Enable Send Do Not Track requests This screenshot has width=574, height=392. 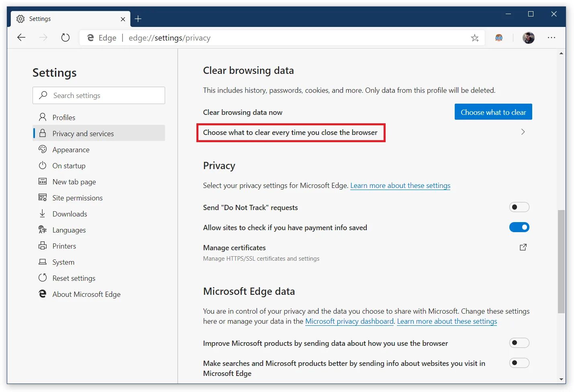(519, 207)
